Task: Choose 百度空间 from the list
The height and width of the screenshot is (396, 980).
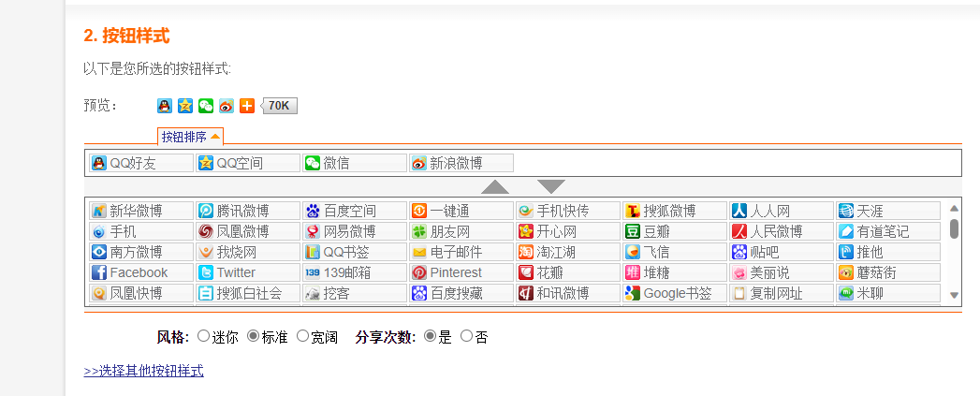Action: (x=355, y=211)
